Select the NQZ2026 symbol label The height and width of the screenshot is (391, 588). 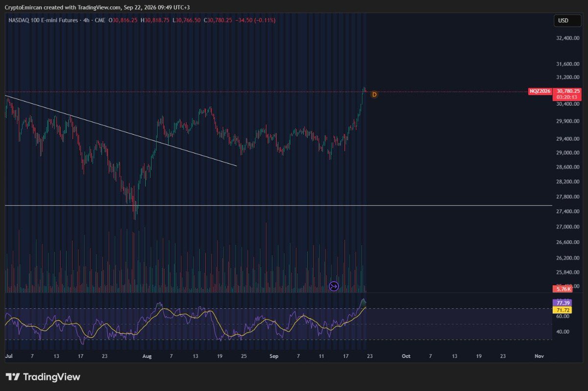540,91
